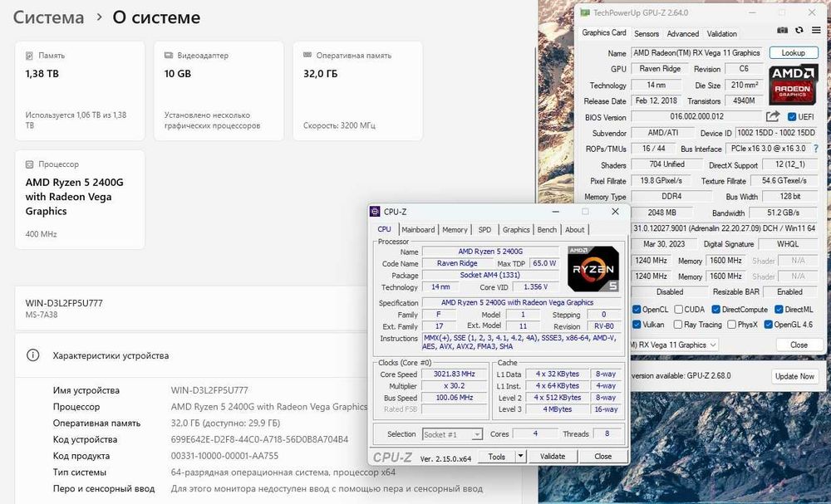
Task: Toggle Vulkan checkbox
Action: click(x=637, y=325)
